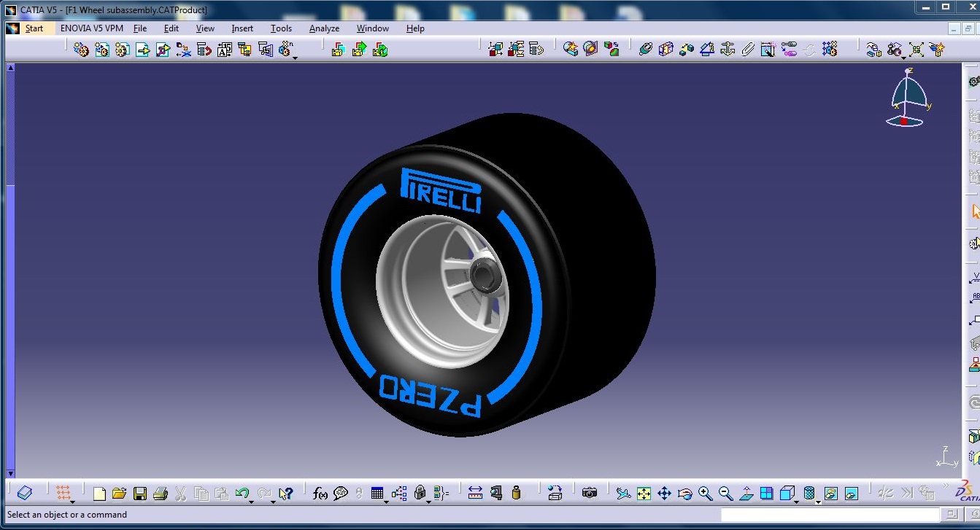Screen dimensions: 980x530
Task: Open the Tools menu
Action: [x=281, y=28]
